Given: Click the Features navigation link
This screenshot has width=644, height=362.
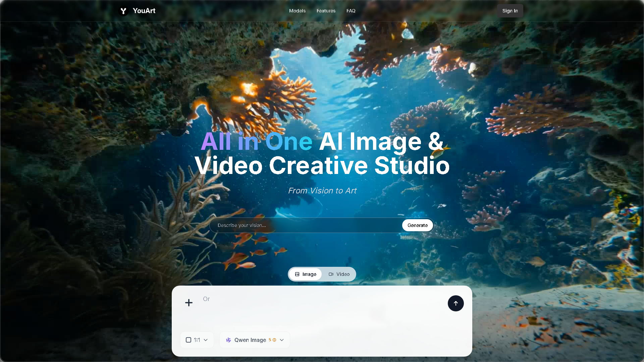Looking at the screenshot, I should point(326,11).
